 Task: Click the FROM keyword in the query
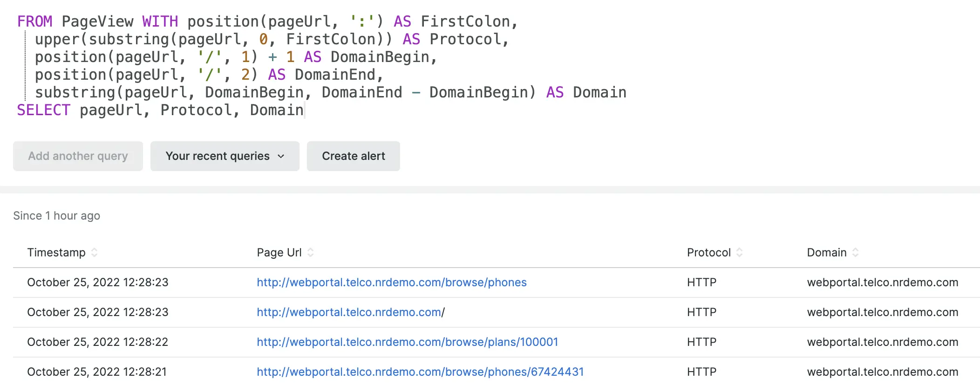[35, 22]
